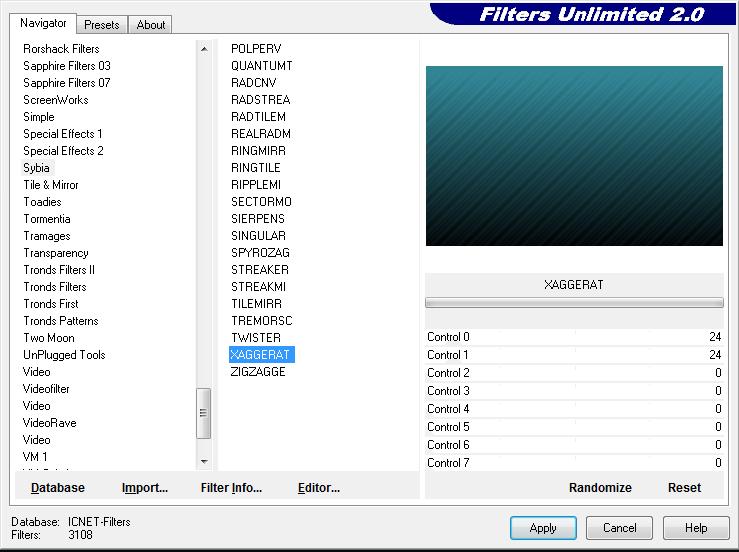The height and width of the screenshot is (552, 739).
Task: Switch to the Navigator tab
Action: (x=43, y=23)
